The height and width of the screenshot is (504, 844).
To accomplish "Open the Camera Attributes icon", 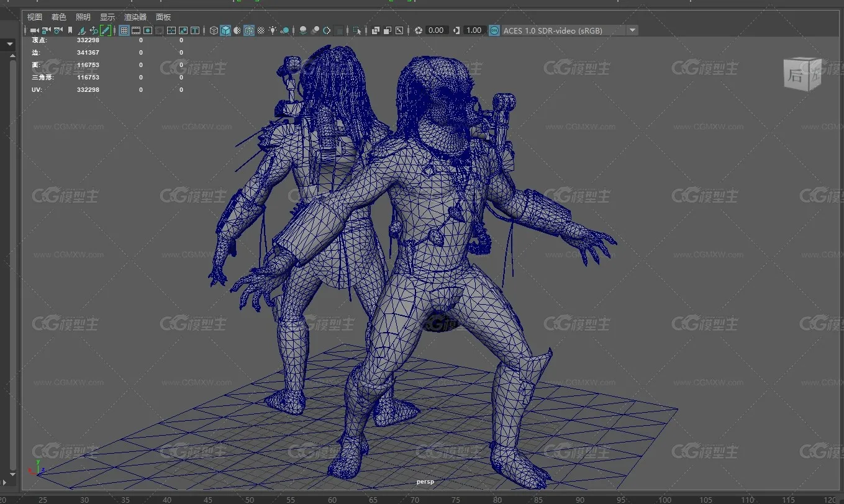I will (x=58, y=30).
